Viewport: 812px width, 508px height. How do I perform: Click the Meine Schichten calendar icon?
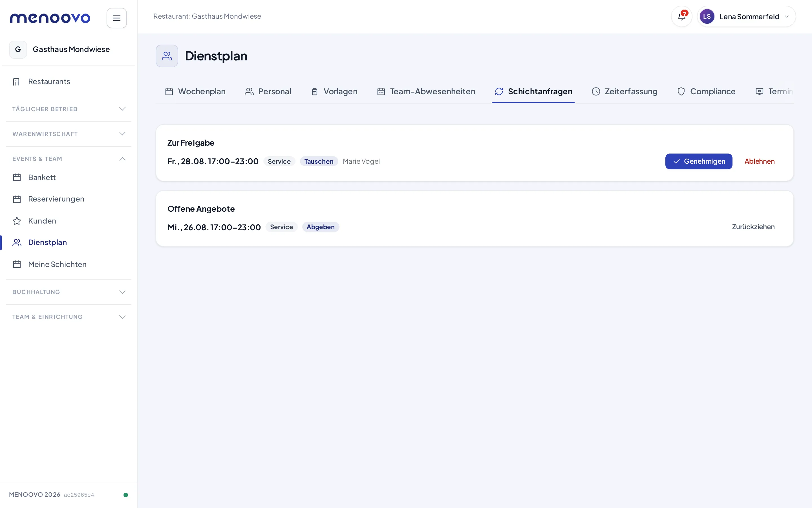[17, 264]
